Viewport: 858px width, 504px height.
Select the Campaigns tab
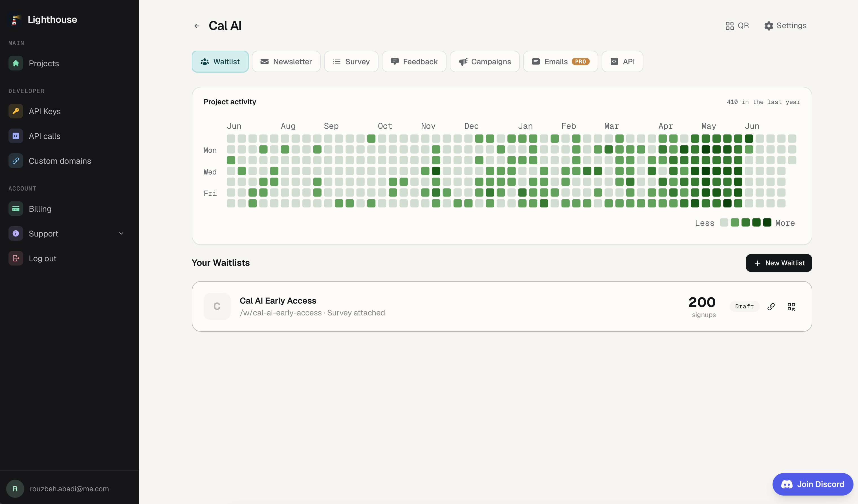click(x=485, y=62)
